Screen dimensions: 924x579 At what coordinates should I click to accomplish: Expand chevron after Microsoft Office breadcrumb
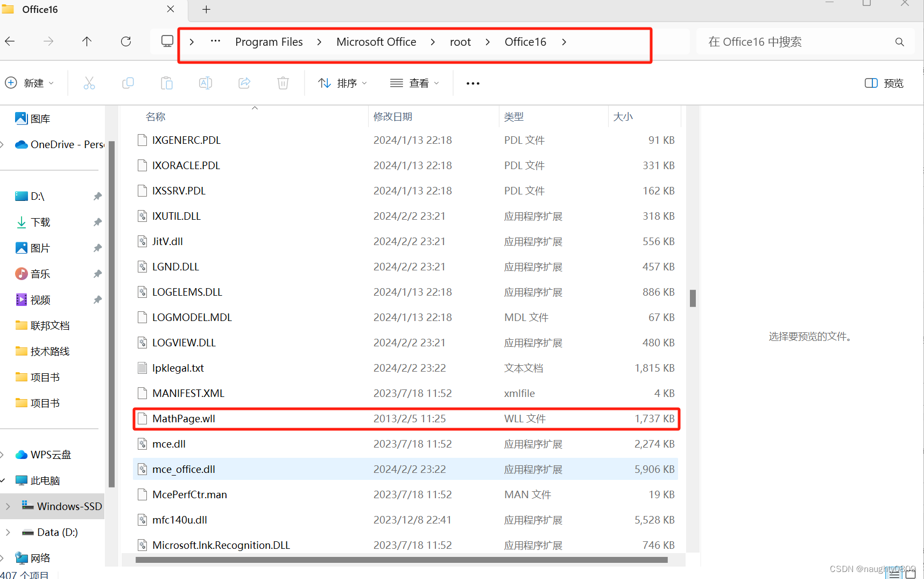pos(433,42)
